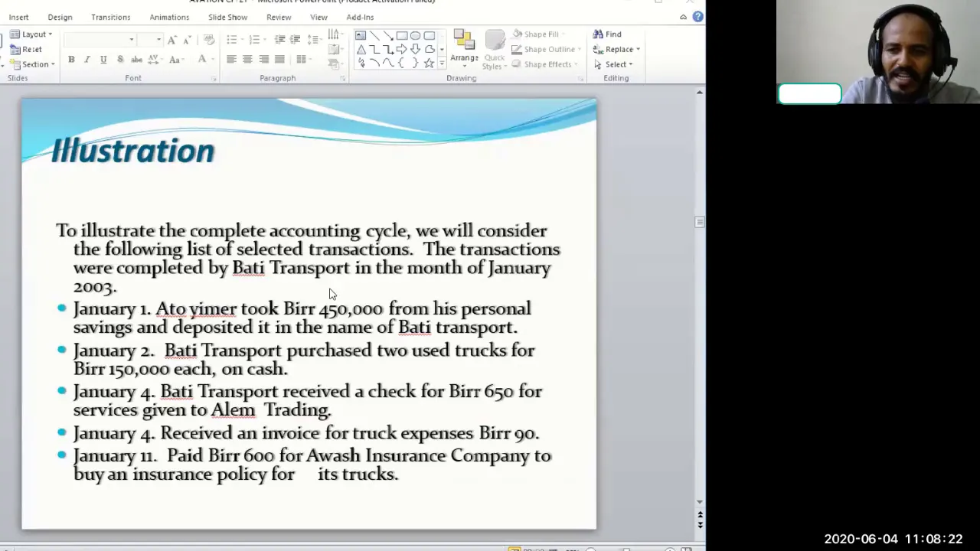Screen dimensions: 980x551
Task: Open the Layout dropdown
Action: [x=31, y=34]
